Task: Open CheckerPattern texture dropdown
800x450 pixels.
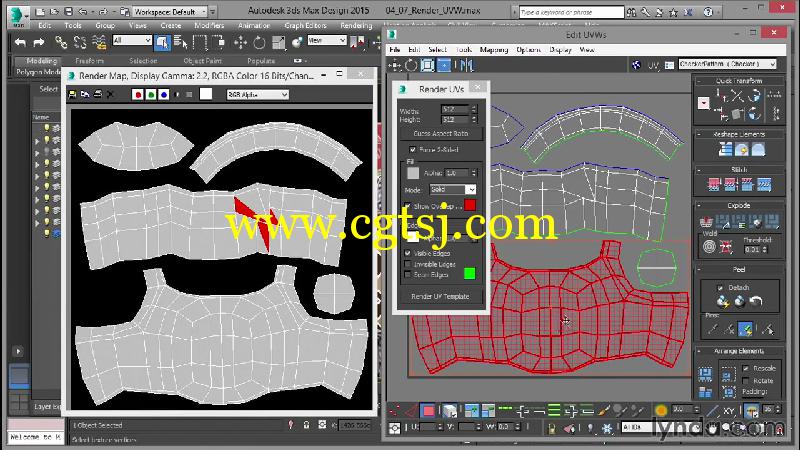Action: 727,64
